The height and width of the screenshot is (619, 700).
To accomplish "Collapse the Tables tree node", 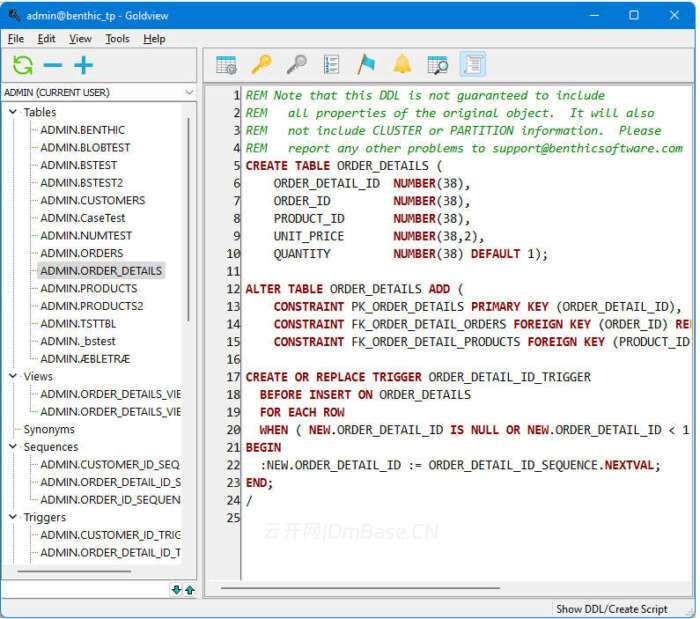I will point(13,112).
